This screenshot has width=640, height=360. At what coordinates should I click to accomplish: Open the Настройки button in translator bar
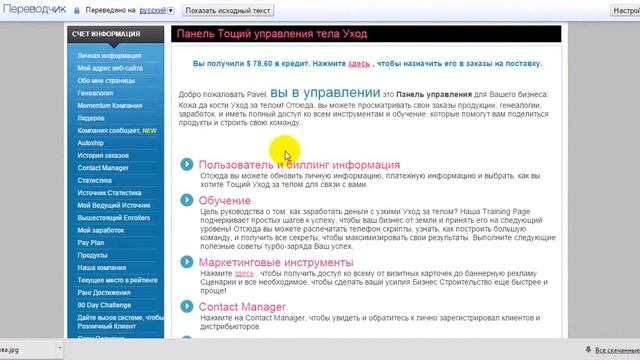[x=626, y=11]
